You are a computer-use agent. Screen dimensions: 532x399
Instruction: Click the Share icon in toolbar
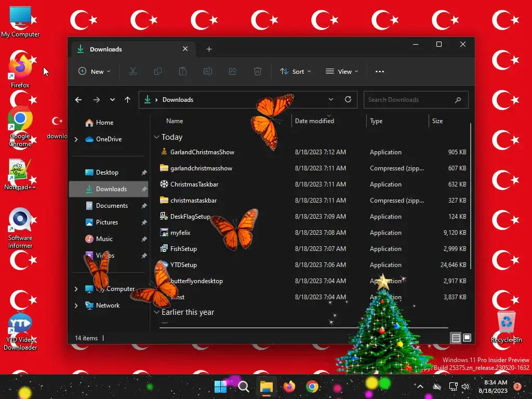232,71
